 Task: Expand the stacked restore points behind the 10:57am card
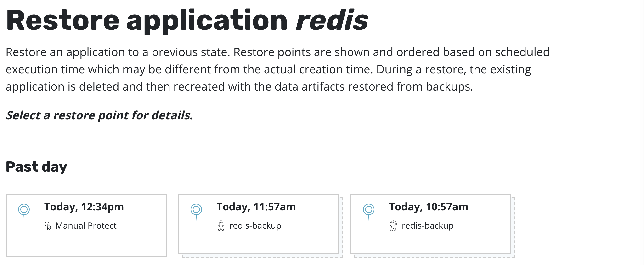[x=513, y=255]
